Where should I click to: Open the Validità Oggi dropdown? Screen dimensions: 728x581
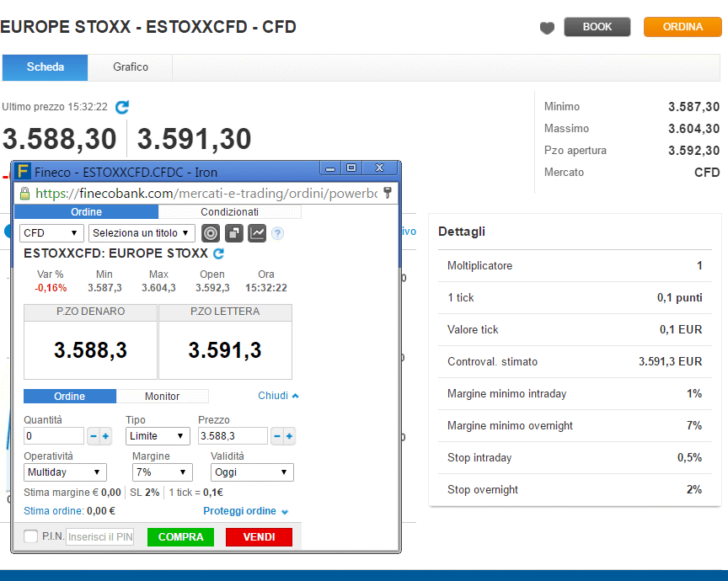point(252,472)
